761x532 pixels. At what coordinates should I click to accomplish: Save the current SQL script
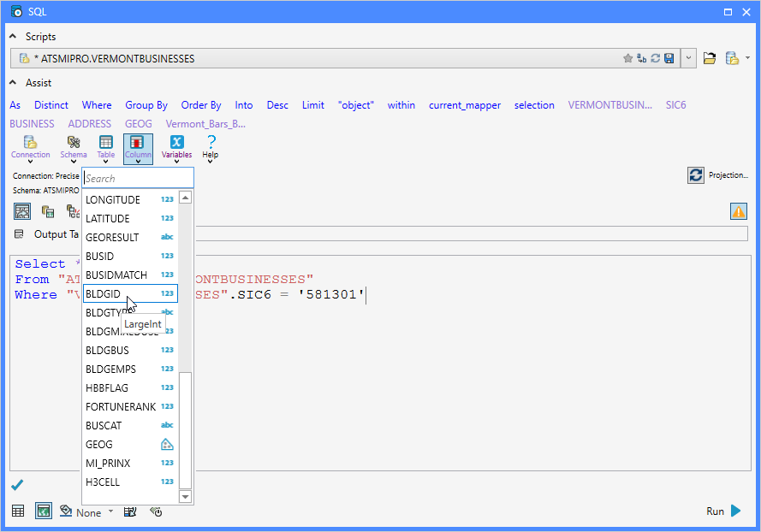(668, 58)
